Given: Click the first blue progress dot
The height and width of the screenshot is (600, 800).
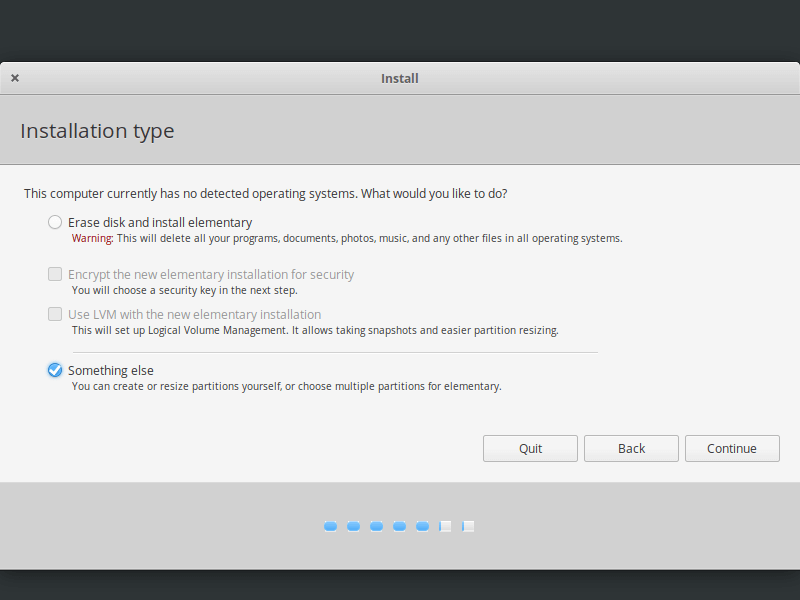Looking at the screenshot, I should (330, 526).
